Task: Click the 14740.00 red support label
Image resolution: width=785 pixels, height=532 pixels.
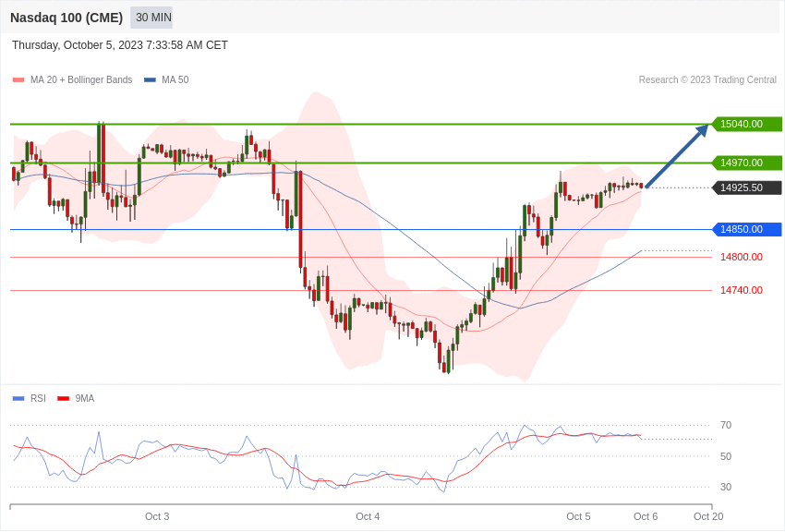Action: coord(742,290)
